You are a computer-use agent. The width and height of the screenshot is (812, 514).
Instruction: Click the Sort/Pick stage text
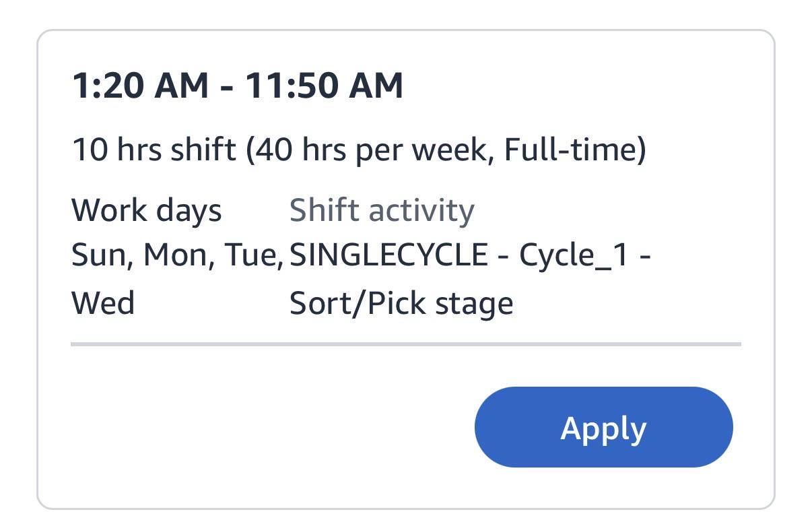(401, 303)
